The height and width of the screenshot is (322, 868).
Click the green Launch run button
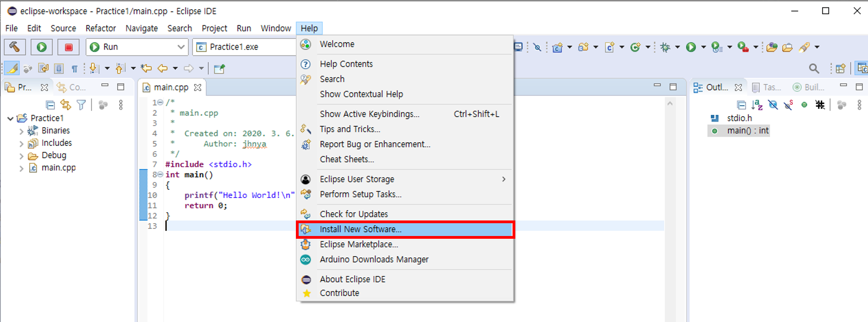coord(42,47)
